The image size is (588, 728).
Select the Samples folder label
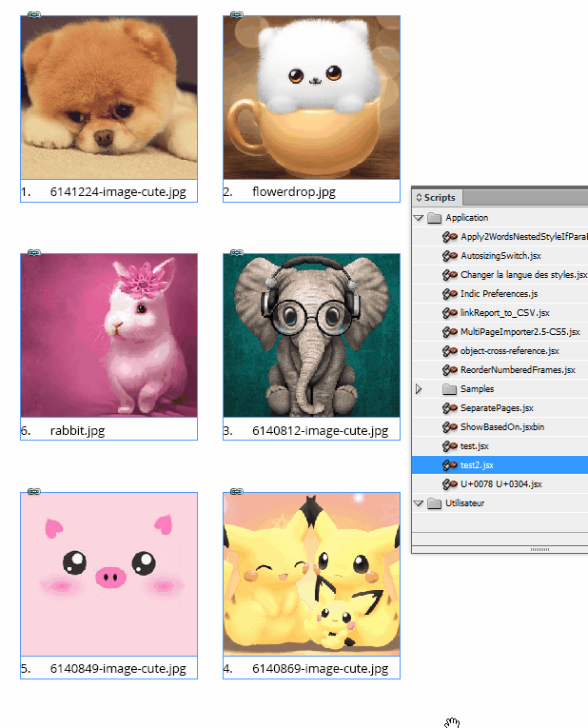point(477,389)
